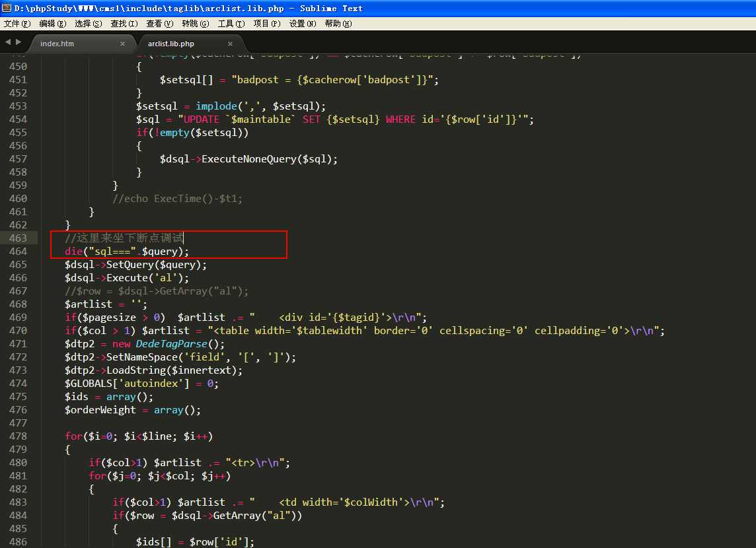756x548 pixels.
Task: Click line number 450 in gutter
Action: coord(18,67)
